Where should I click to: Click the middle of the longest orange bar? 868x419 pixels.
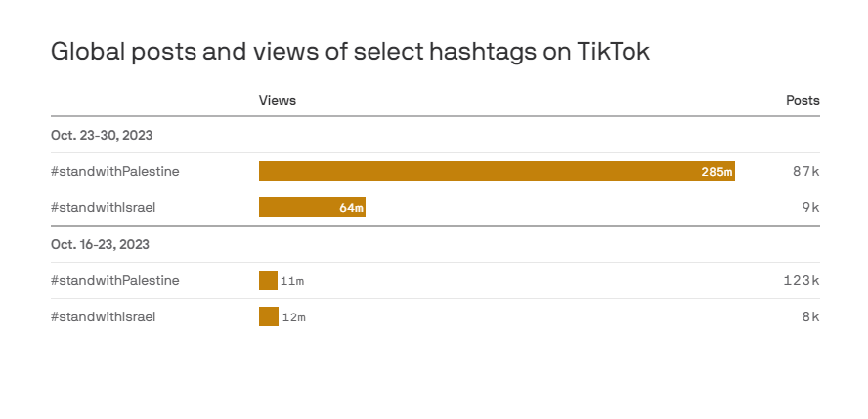pos(497,172)
